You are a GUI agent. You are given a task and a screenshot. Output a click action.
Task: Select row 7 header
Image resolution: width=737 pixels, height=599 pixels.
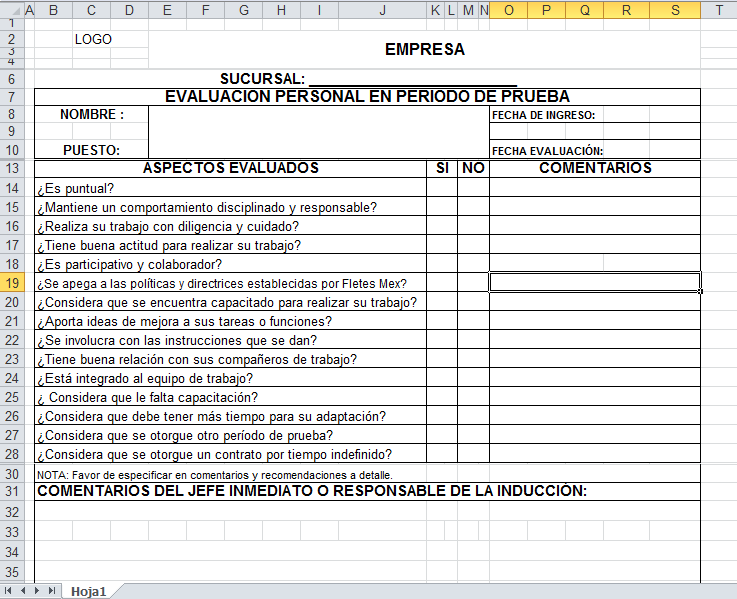[12, 97]
